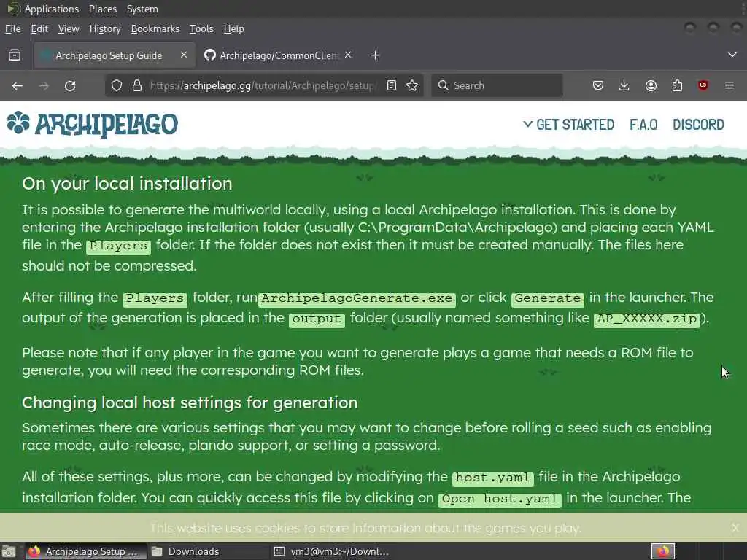Image resolution: width=747 pixels, height=560 pixels.
Task: Click the forward navigation arrow
Action: pos(44,86)
